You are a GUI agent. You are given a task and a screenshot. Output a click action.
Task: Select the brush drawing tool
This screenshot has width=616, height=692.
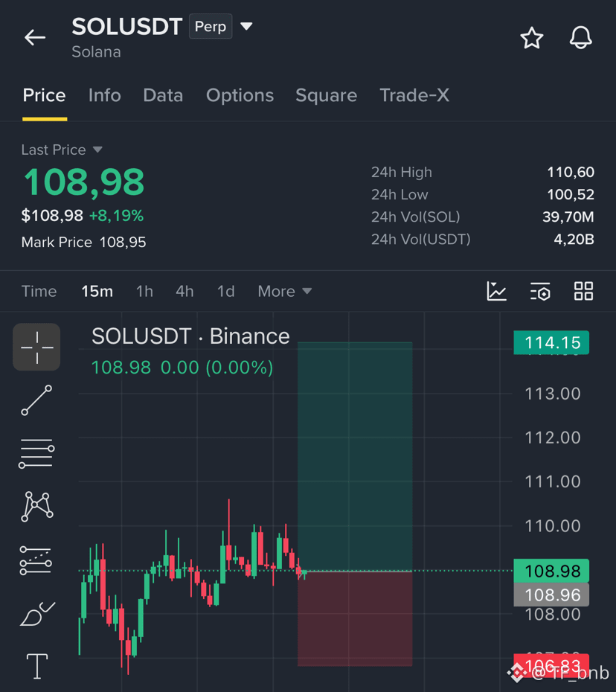[37, 614]
